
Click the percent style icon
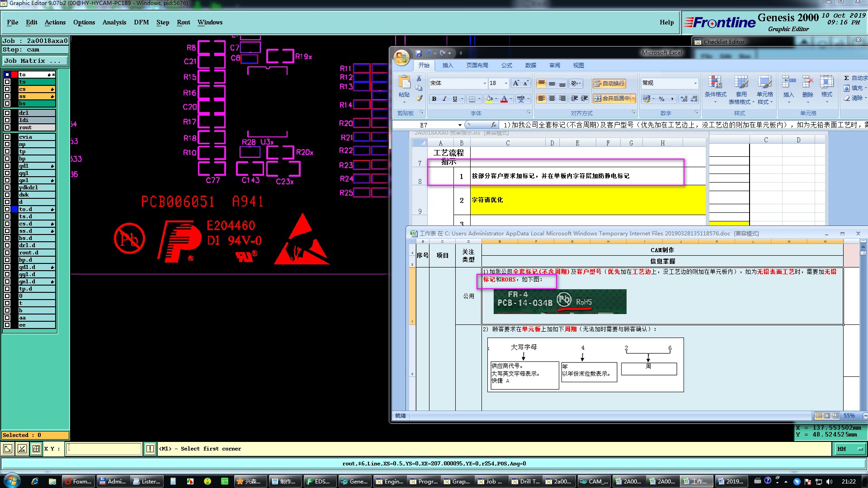pyautogui.click(x=661, y=99)
